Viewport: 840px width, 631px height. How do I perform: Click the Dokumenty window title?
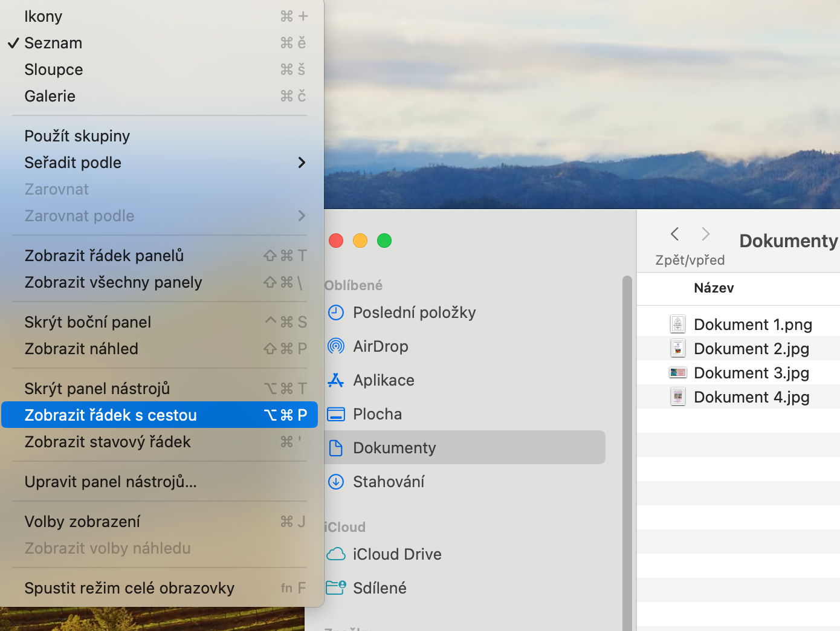789,241
